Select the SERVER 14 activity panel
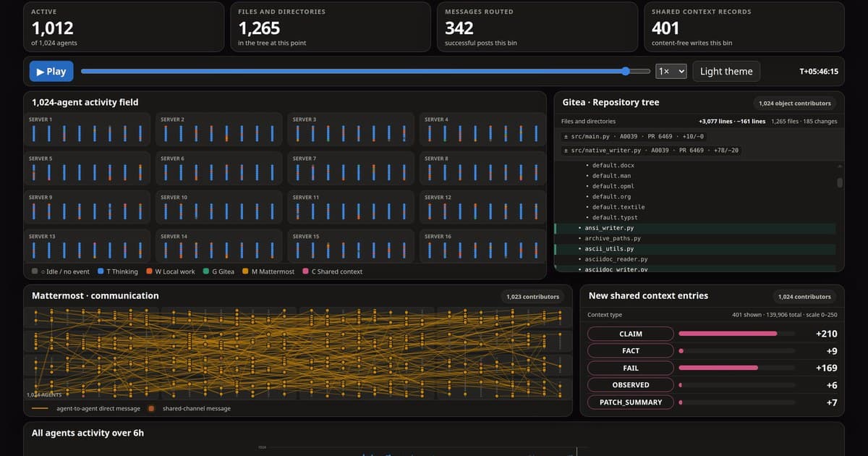The width and height of the screenshot is (868, 456). pos(218,246)
